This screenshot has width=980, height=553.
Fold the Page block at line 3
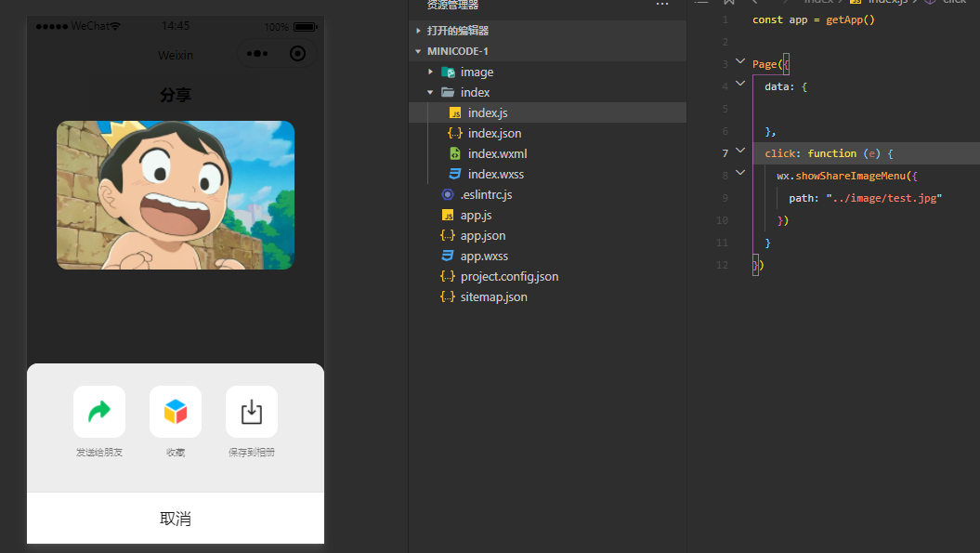740,61
